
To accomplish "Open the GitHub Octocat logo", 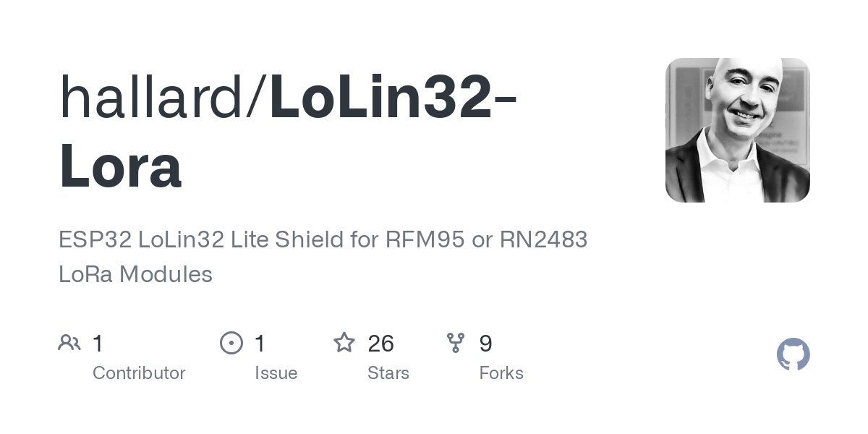I will 793,354.
